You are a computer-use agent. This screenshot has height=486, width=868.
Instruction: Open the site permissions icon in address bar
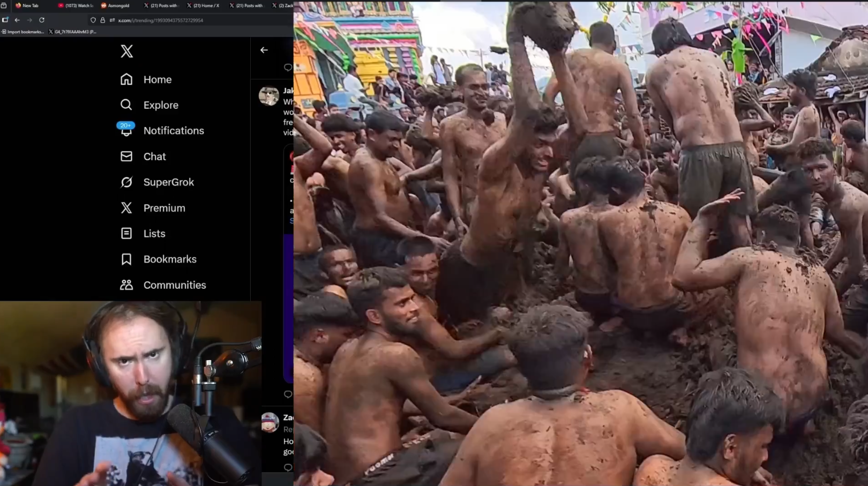(112, 20)
